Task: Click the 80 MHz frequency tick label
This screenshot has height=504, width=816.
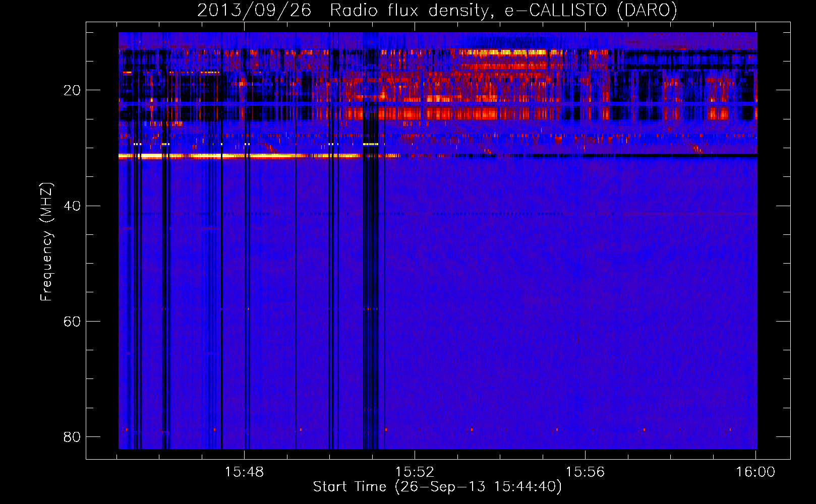Action: pos(72,437)
